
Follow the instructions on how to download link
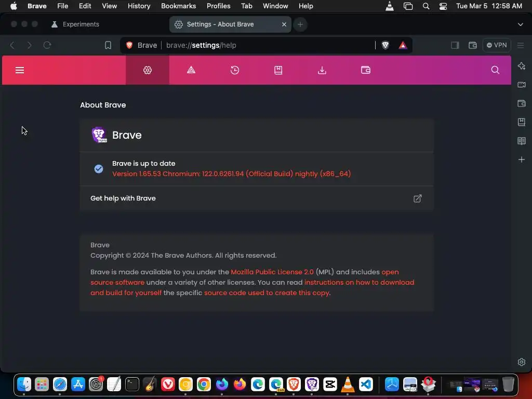(x=359, y=283)
